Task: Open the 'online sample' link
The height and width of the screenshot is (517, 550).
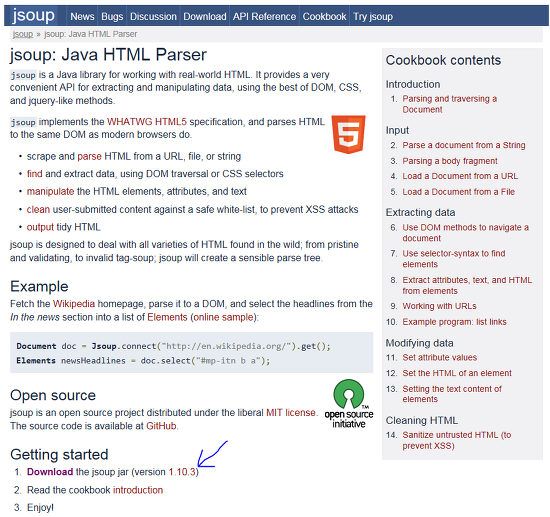Action: tap(223, 317)
